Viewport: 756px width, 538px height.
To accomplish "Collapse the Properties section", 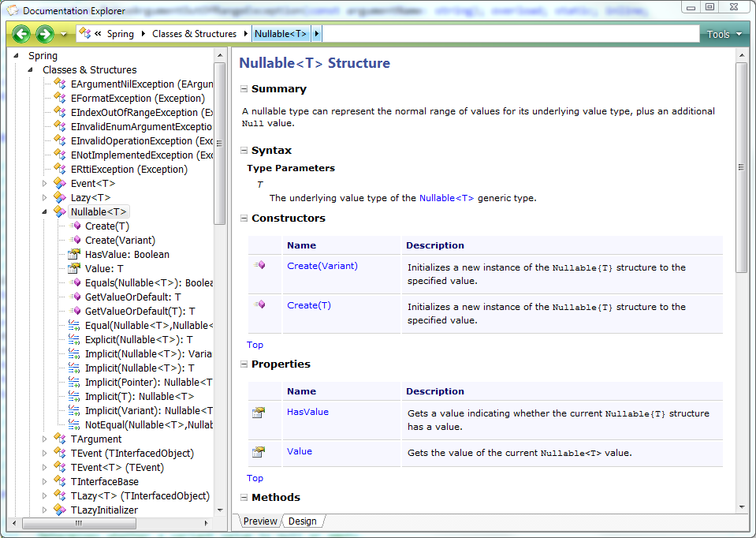I will click(x=244, y=364).
